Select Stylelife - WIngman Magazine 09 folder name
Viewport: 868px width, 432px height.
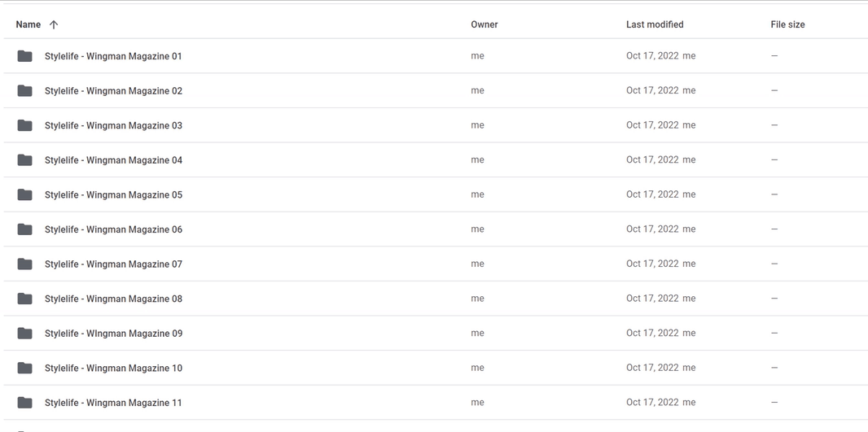click(113, 333)
